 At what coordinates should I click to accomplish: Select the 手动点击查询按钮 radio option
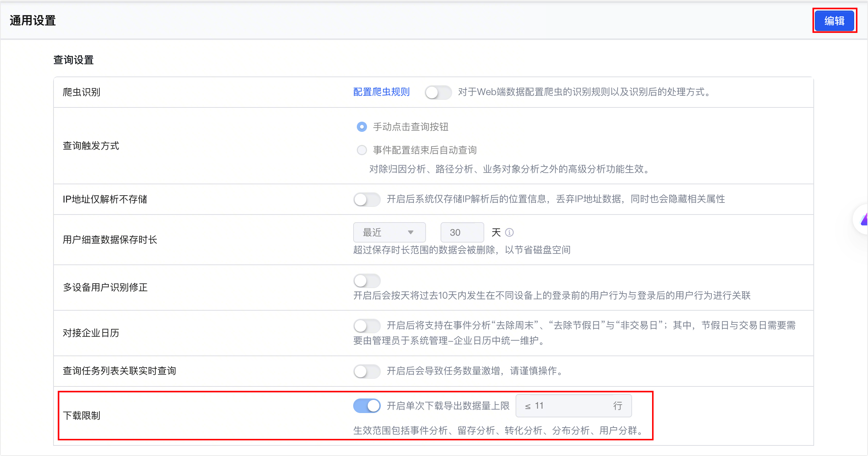(362, 127)
